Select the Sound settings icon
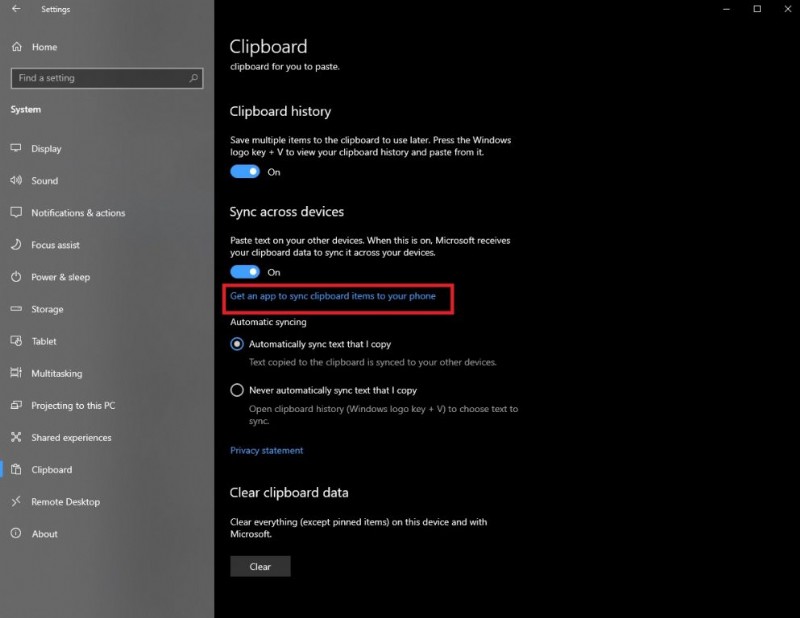Image resolution: width=800 pixels, height=618 pixels. click(x=16, y=181)
